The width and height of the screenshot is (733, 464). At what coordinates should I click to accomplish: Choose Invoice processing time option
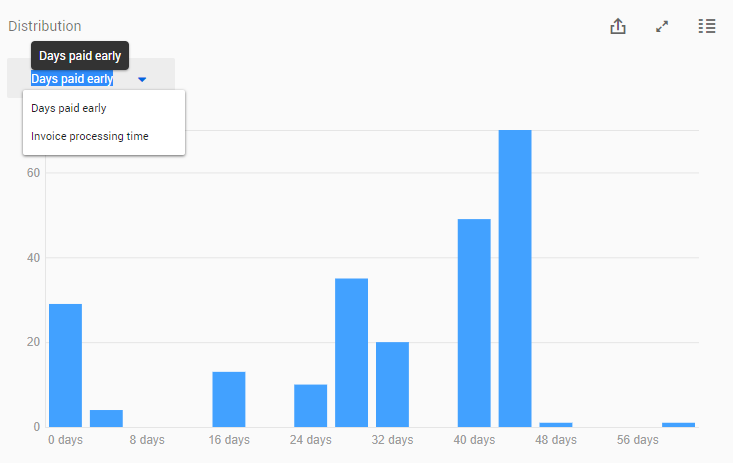coord(90,136)
